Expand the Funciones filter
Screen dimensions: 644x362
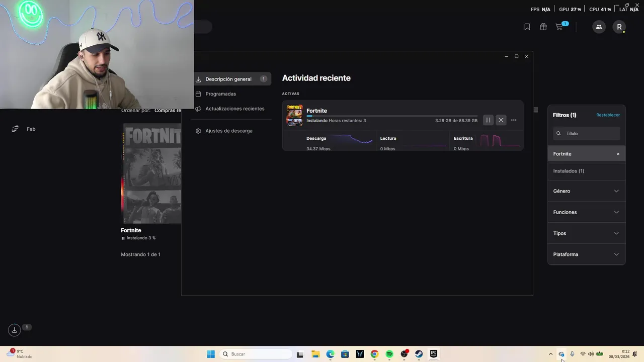[587, 212]
